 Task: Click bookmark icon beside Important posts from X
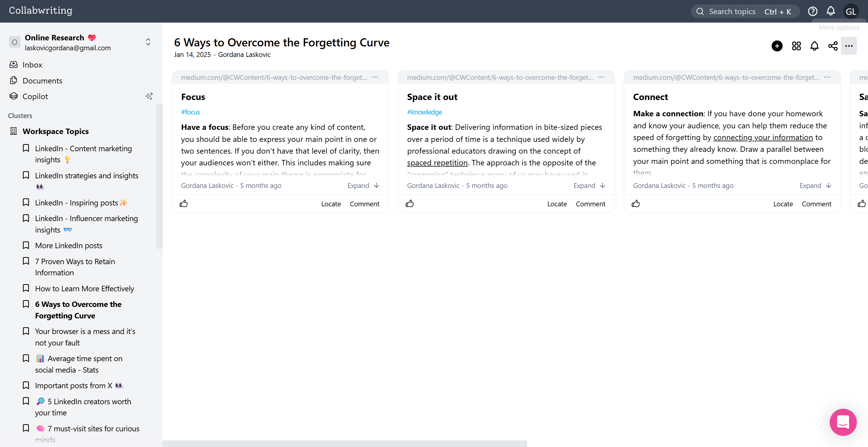pyautogui.click(x=26, y=385)
